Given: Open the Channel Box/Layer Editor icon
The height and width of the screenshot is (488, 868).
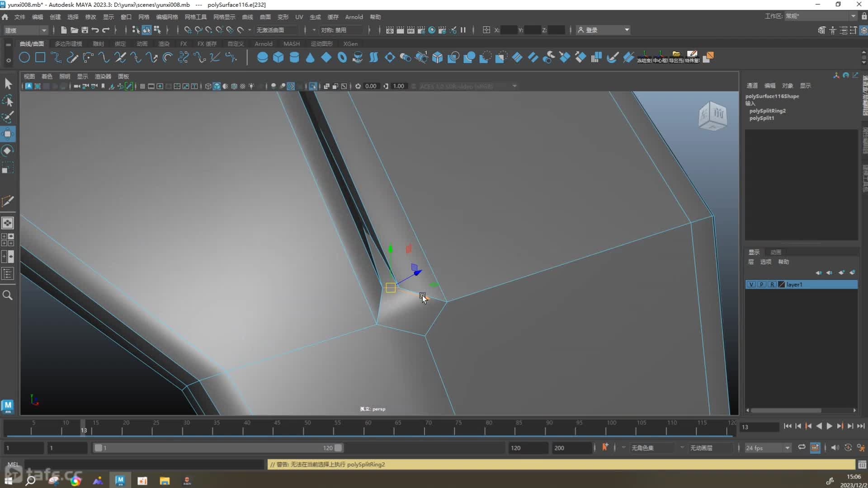Looking at the screenshot, I should pos(863,30).
